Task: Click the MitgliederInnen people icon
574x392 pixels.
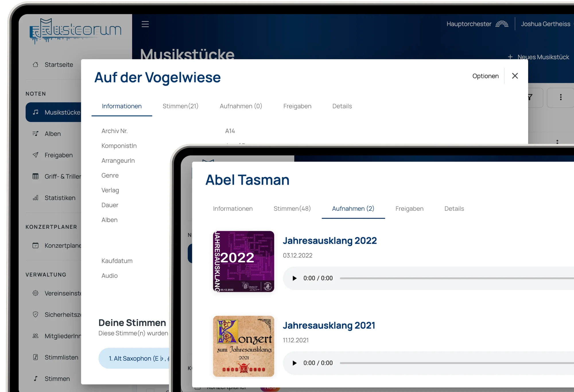Action: (35, 336)
